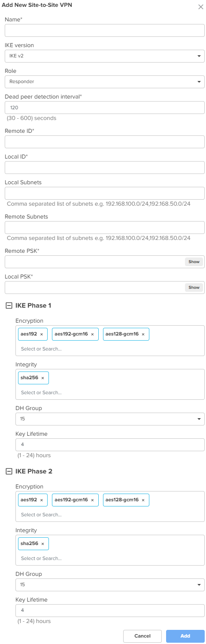
Task: Collapse the IKE Phase 1 section
Action: [8, 306]
